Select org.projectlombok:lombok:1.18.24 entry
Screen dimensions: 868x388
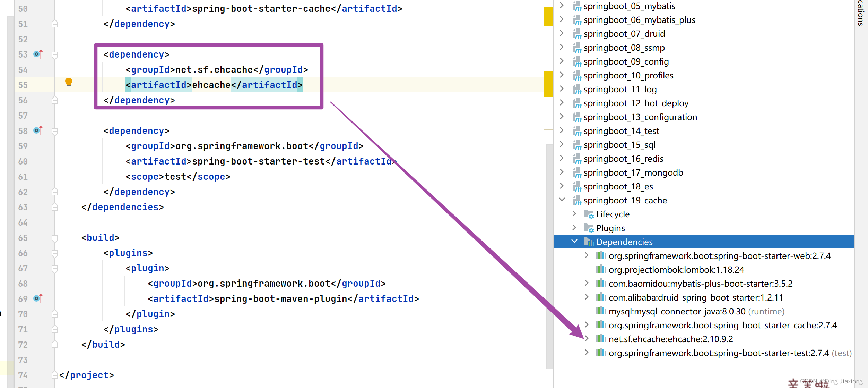coord(676,270)
